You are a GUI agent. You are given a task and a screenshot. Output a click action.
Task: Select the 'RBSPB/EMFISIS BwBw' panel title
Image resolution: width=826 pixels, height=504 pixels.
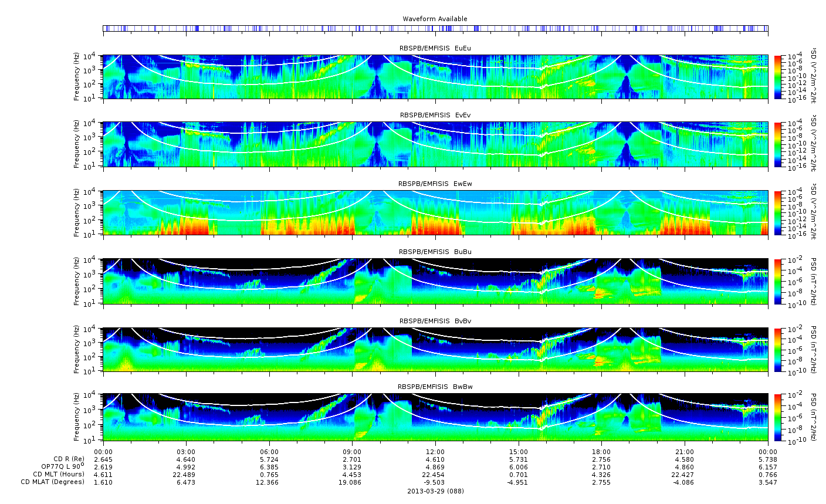[435, 387]
